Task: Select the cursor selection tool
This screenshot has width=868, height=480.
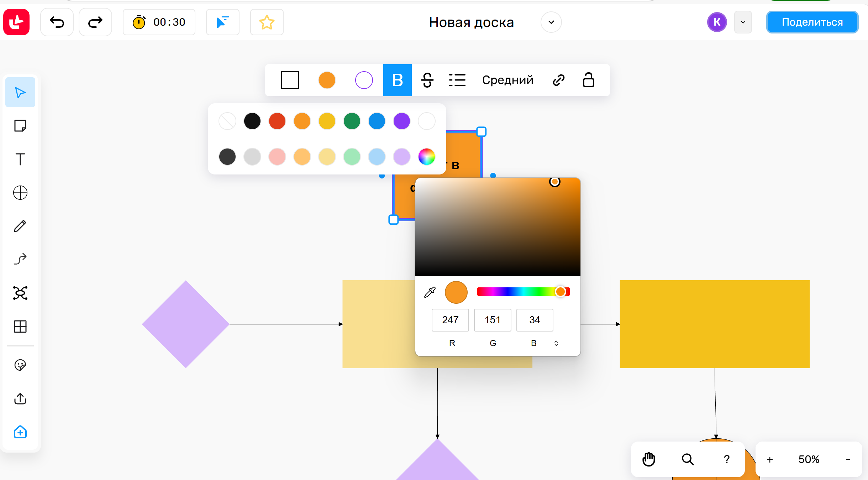Action: 20,92
